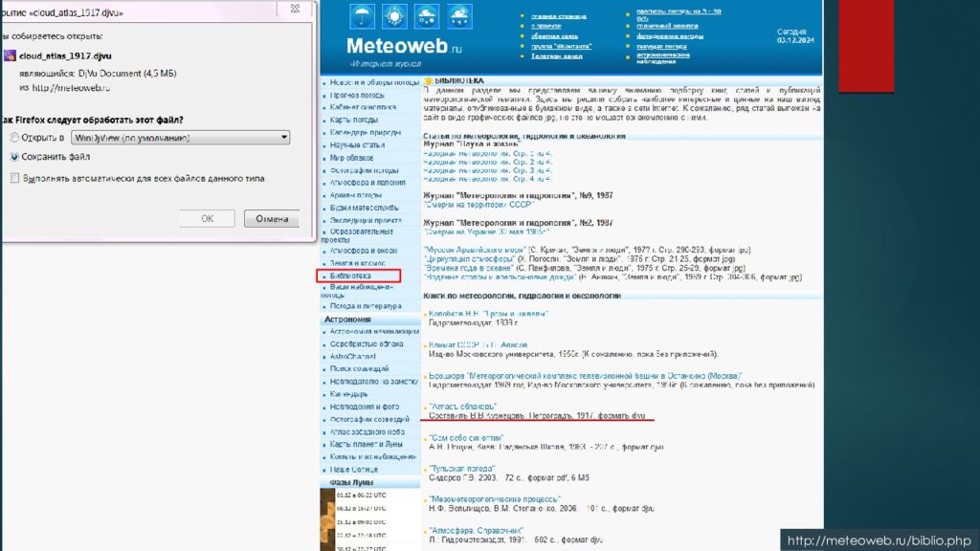This screenshot has width=980, height=551.
Task: Open "Климат СССР" Алисов book link
Action: (479, 344)
